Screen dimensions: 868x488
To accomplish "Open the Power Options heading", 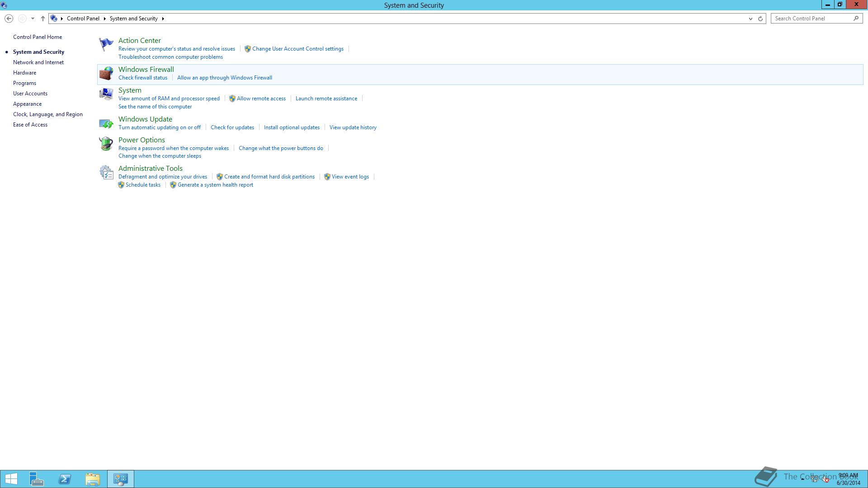I will 142,140.
